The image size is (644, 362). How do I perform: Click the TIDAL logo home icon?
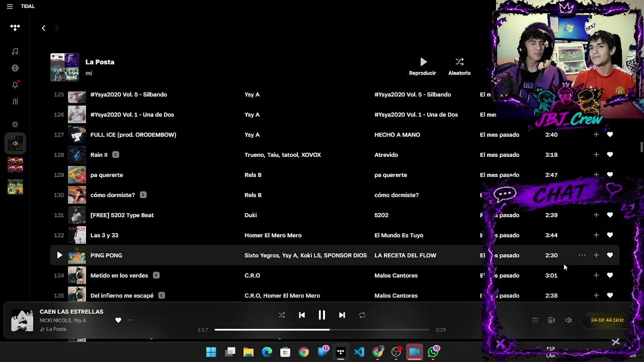pyautogui.click(x=15, y=28)
